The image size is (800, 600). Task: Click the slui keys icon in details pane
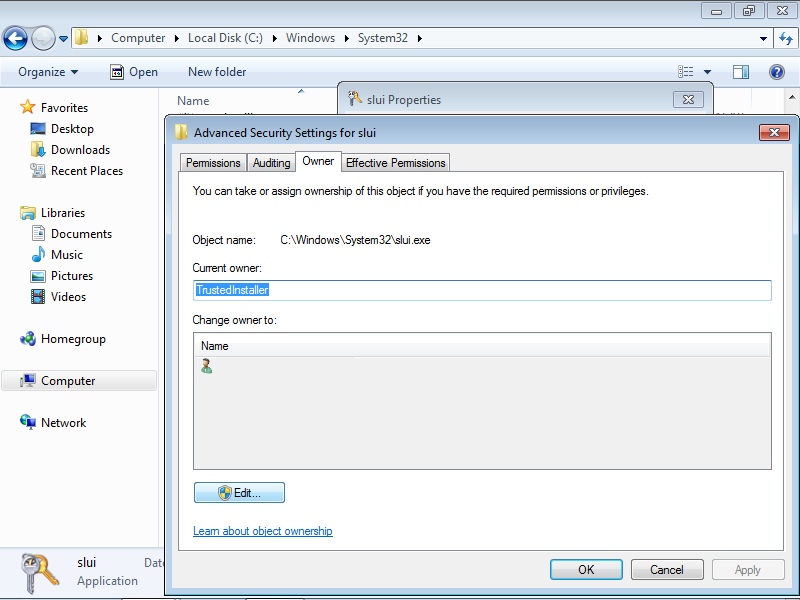tap(40, 573)
